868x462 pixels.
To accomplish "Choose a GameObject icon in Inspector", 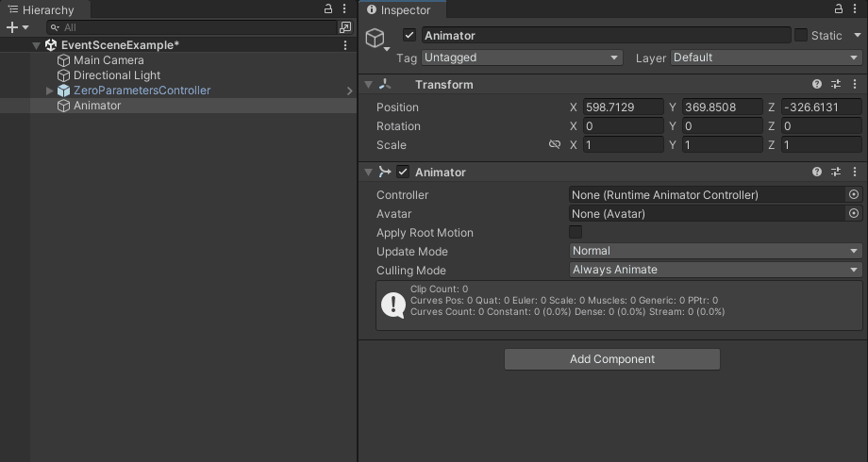I will 376,39.
